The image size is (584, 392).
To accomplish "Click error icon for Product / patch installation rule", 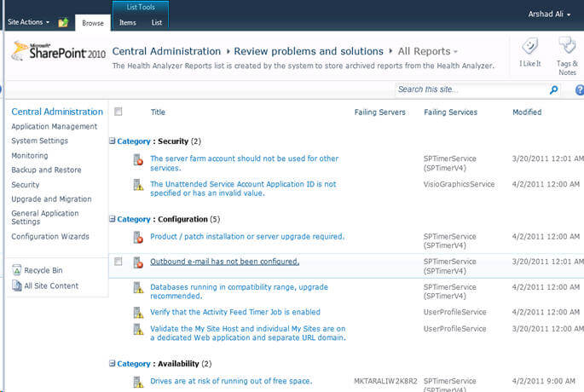I will pyautogui.click(x=138, y=237).
